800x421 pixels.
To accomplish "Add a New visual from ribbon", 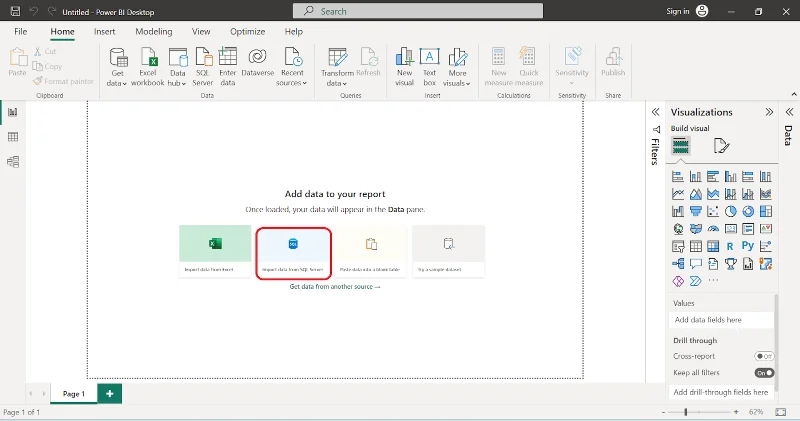I will 405,67.
